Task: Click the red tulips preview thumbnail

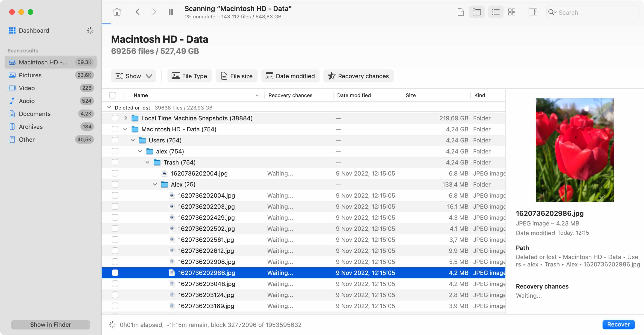Action: (575, 150)
